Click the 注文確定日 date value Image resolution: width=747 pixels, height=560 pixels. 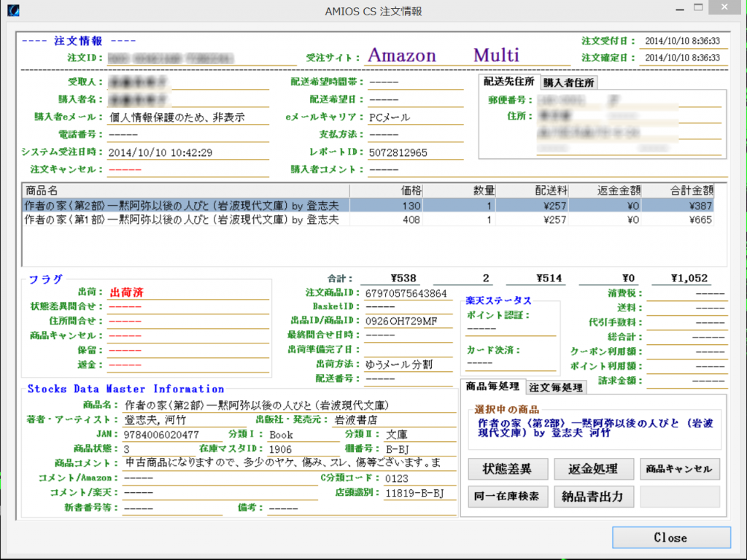pos(682,58)
